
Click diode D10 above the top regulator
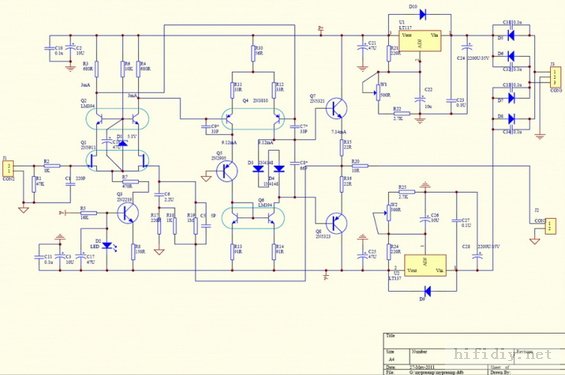(423, 15)
